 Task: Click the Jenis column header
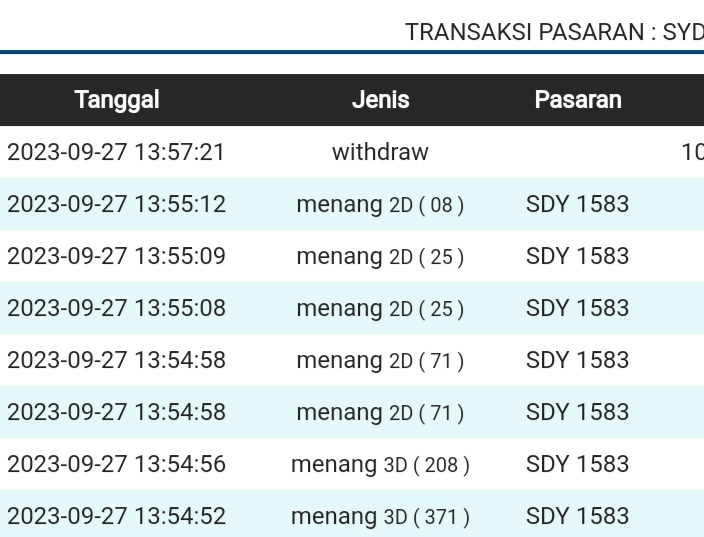(380, 100)
